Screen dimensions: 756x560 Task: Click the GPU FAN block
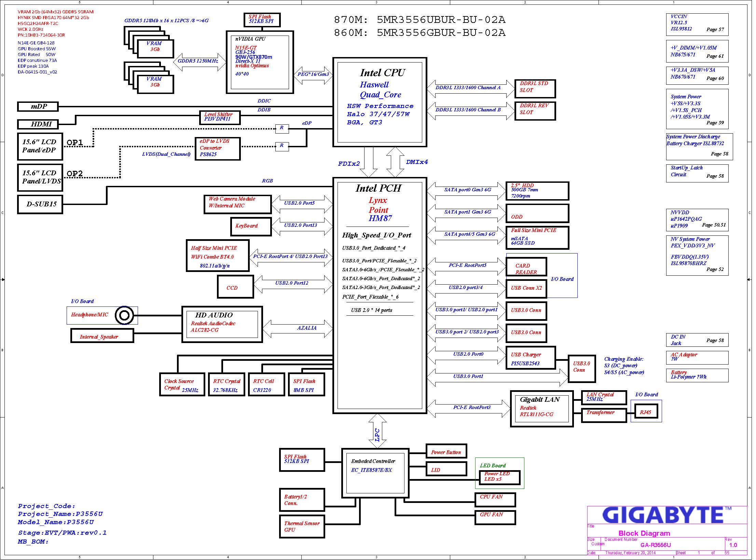(x=495, y=518)
